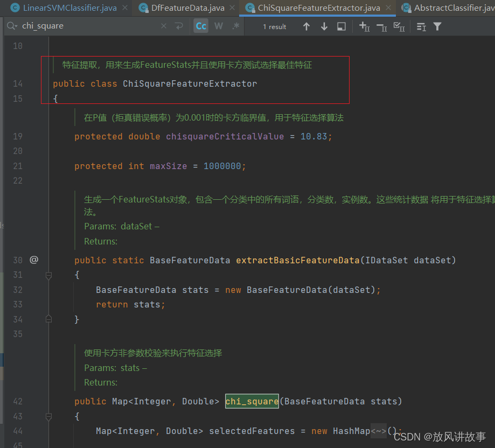495x448 pixels.
Task: Open search results in Find window
Action: [341, 26]
